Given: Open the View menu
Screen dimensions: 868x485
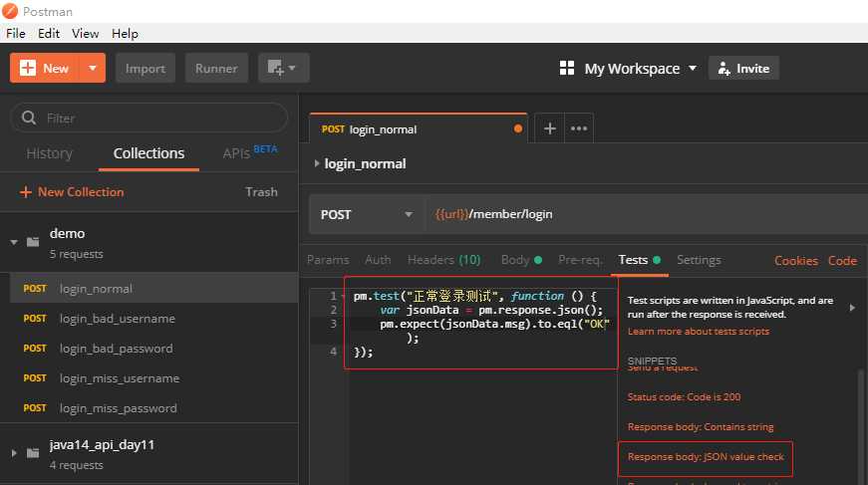Looking at the screenshot, I should tap(86, 33).
